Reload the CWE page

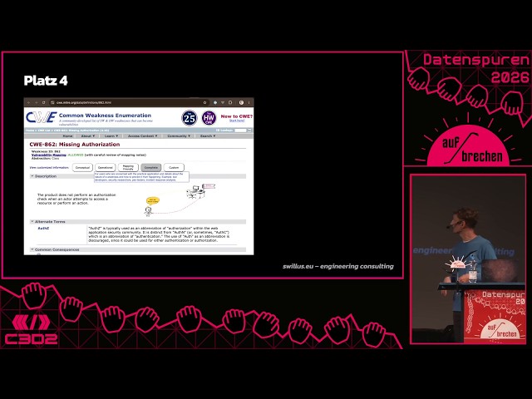43,102
